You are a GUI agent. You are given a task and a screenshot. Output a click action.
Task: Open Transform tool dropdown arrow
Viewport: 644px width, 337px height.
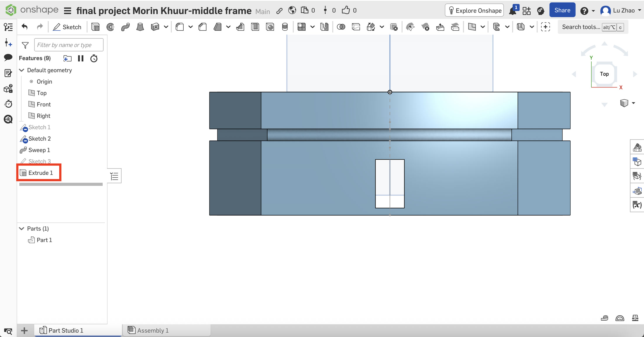click(x=382, y=27)
